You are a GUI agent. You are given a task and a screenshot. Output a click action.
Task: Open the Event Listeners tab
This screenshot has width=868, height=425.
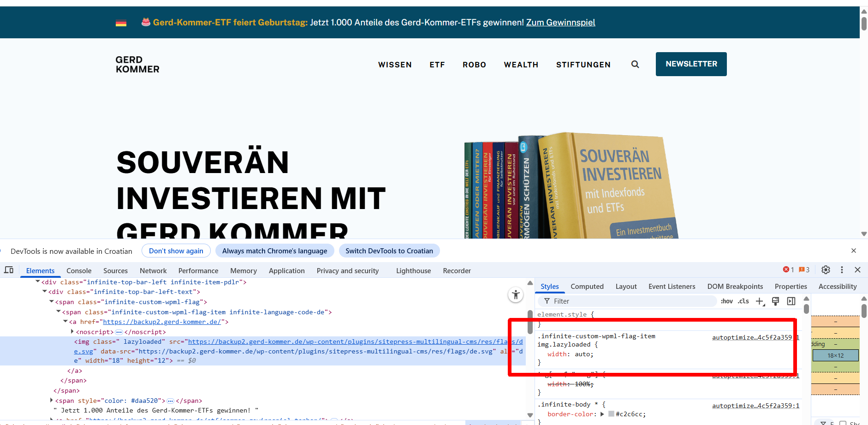[672, 287]
